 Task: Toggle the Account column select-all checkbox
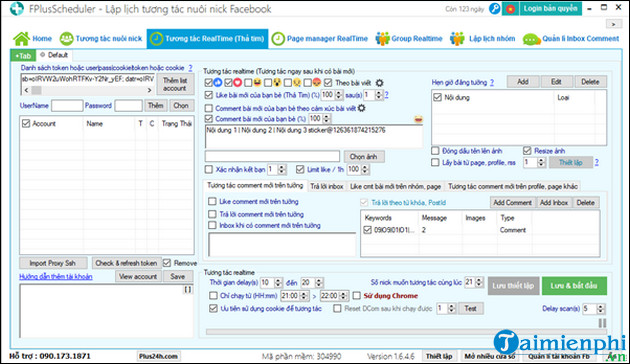pyautogui.click(x=26, y=123)
